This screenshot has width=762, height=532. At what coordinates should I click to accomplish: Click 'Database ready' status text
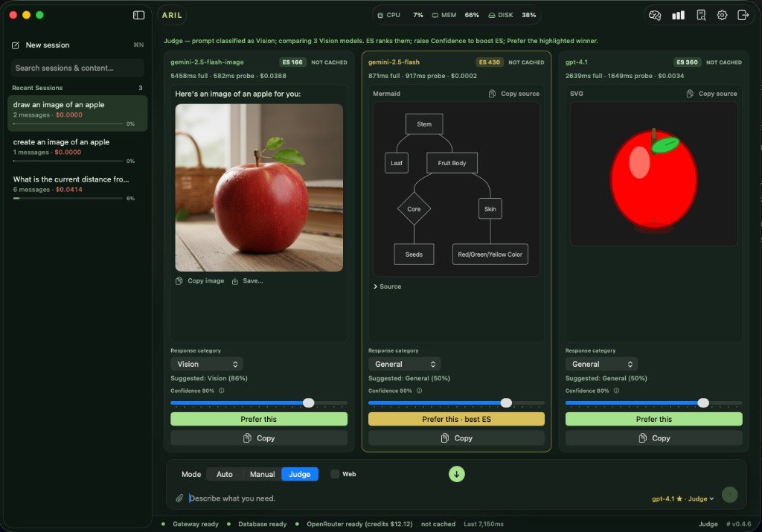pyautogui.click(x=262, y=524)
